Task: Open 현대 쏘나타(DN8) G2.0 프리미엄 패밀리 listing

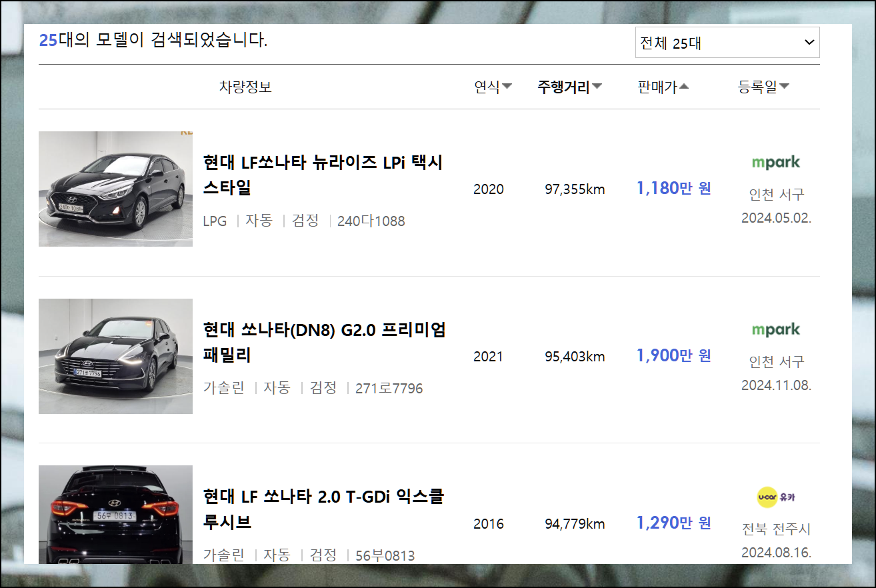Action: (325, 342)
